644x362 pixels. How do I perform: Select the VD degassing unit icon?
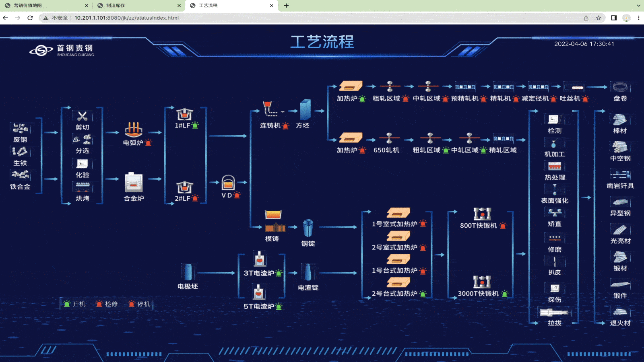pos(228,183)
